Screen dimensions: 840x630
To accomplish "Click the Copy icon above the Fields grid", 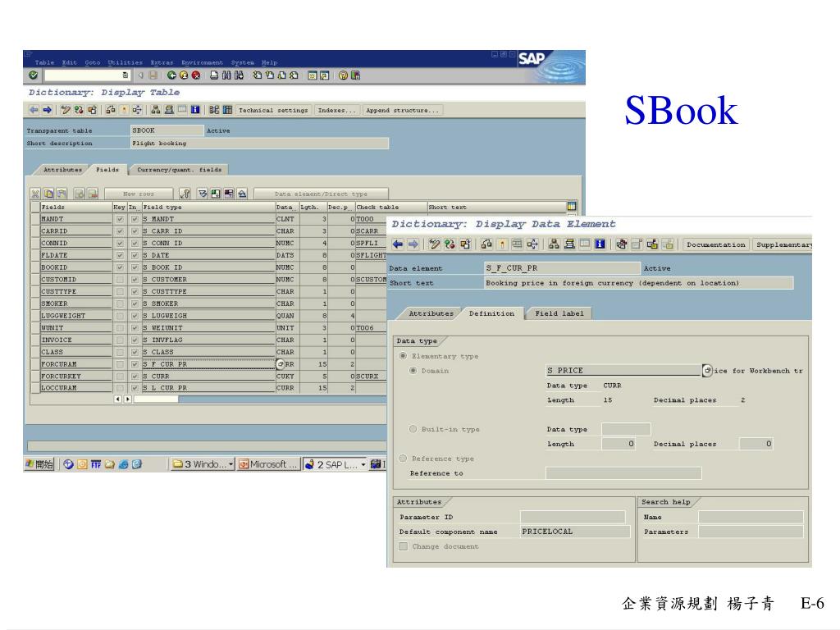I will pyautogui.click(x=48, y=194).
